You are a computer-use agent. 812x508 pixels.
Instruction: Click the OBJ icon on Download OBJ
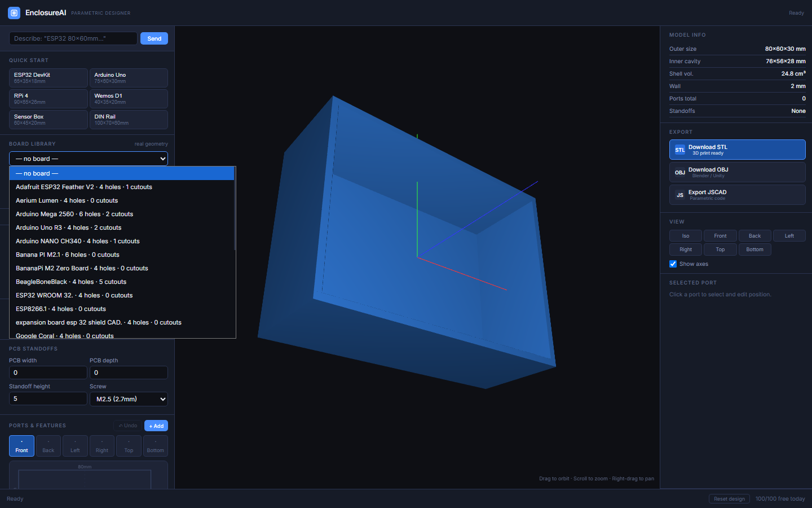pyautogui.click(x=680, y=173)
